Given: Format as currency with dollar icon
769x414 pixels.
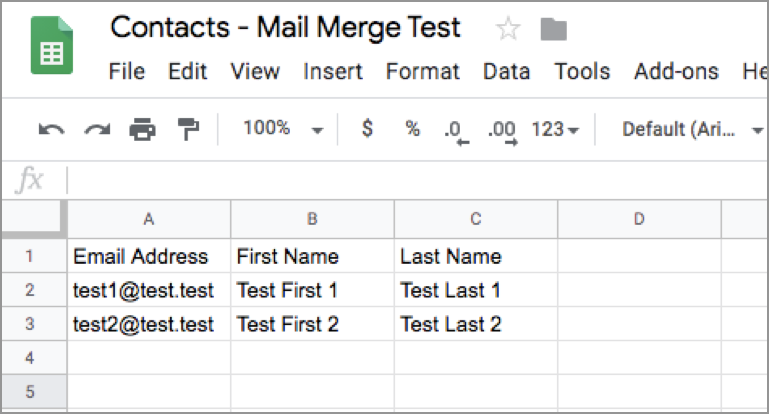Looking at the screenshot, I should [367, 129].
